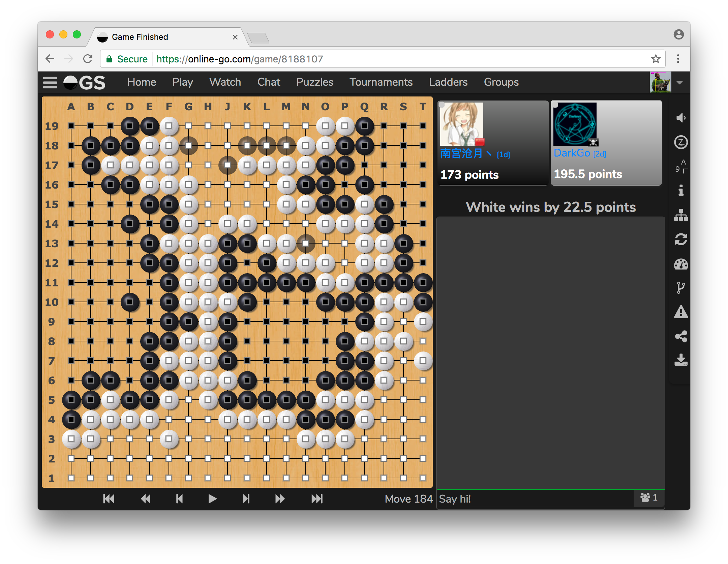Click the share game link icon
Image resolution: width=728 pixels, height=564 pixels.
[681, 336]
